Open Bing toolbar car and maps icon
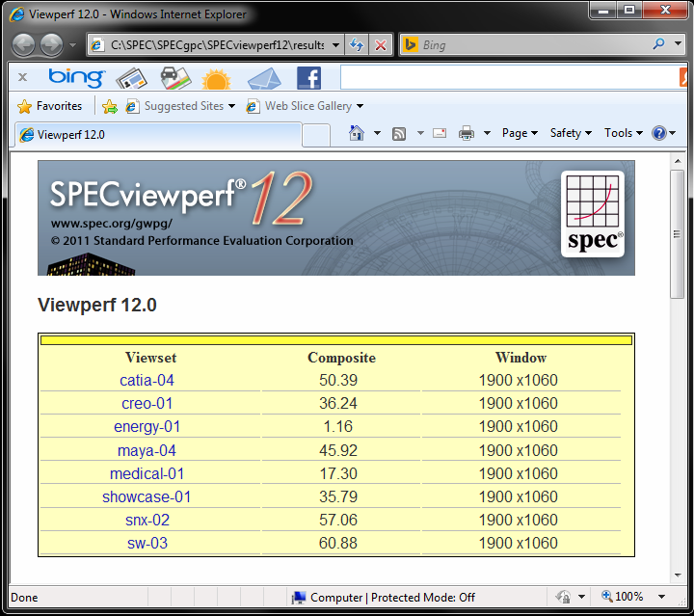The height and width of the screenshot is (616, 694). [175, 78]
